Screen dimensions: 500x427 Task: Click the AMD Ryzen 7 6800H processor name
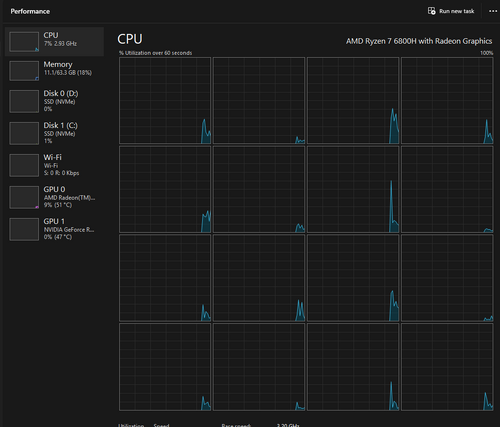[x=419, y=41]
